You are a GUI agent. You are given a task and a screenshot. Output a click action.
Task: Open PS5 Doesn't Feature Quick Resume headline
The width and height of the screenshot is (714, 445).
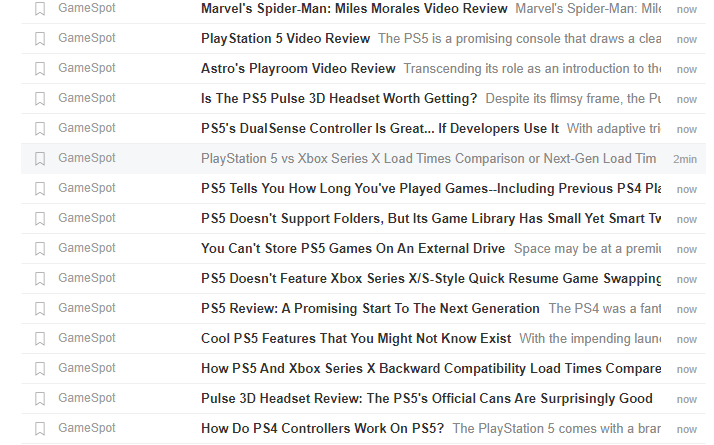click(431, 279)
